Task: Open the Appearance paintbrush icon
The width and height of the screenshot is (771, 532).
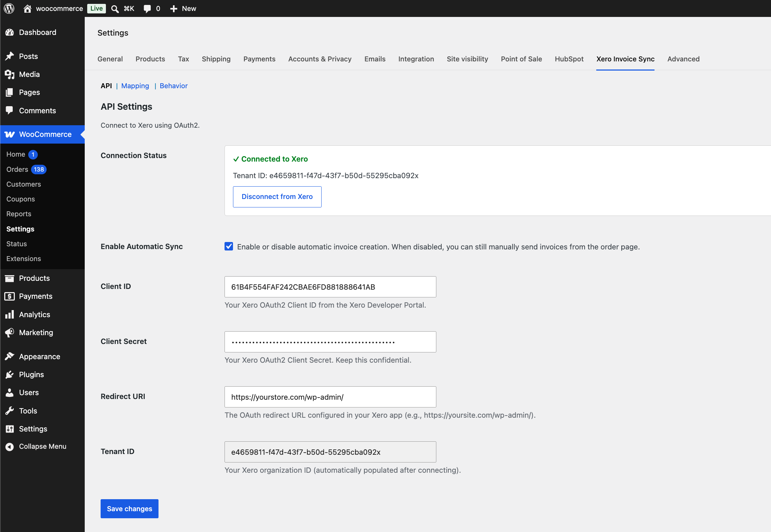Action: [x=10, y=356]
